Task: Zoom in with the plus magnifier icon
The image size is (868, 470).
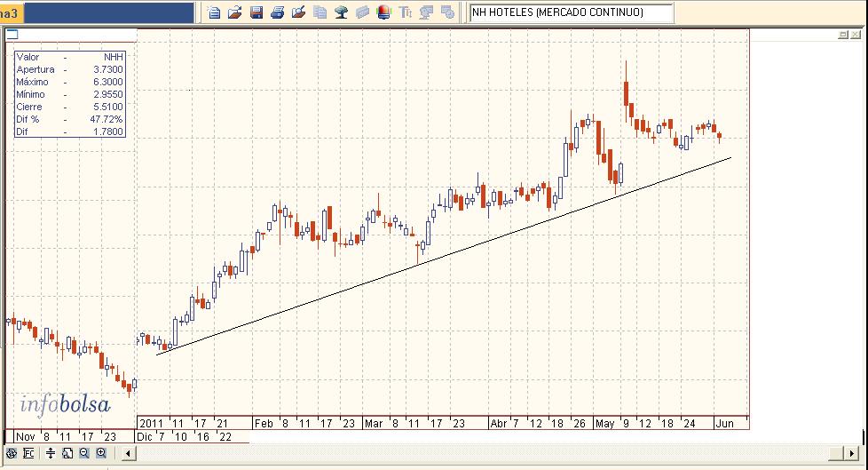Action: pos(101,453)
